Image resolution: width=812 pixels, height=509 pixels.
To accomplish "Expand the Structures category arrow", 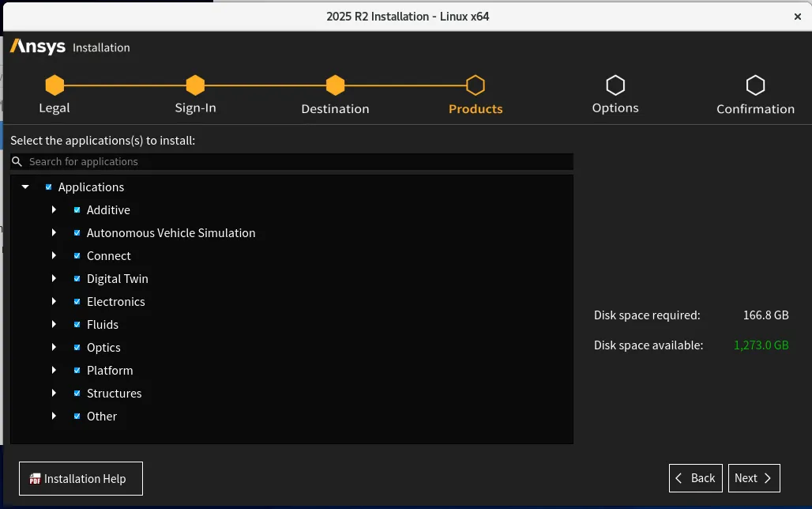I will 54,393.
